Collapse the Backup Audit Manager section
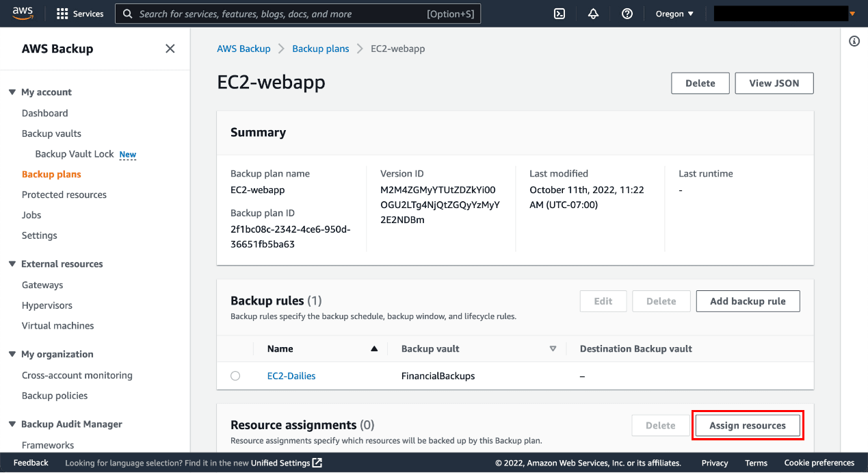The height and width of the screenshot is (473, 868). (11, 424)
